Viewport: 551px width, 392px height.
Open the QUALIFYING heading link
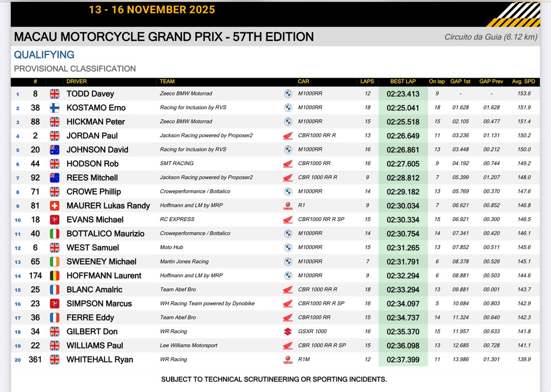pyautogui.click(x=44, y=55)
